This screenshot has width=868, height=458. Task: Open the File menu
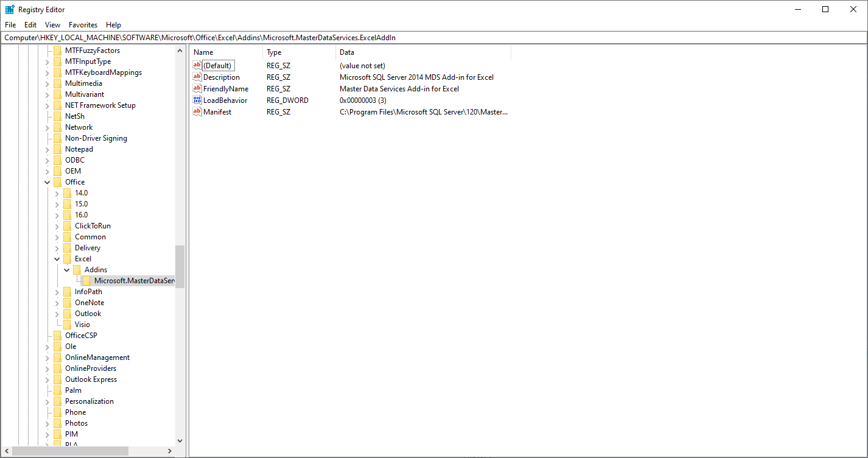[x=10, y=25]
